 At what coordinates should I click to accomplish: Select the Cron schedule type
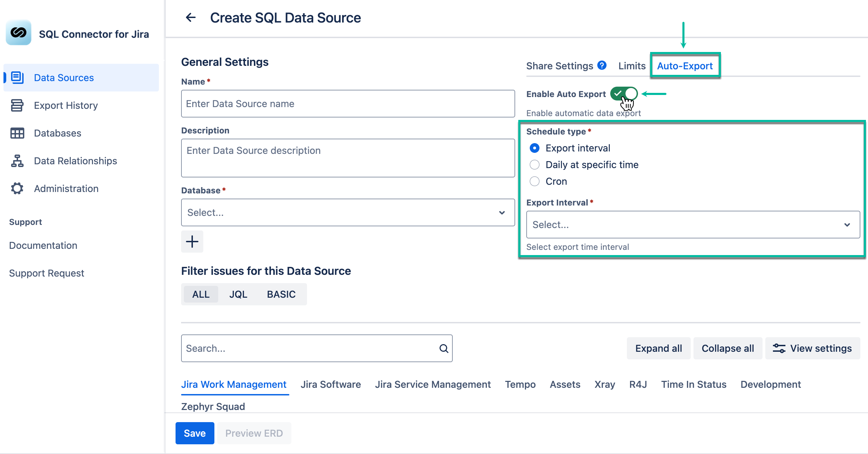click(x=535, y=181)
